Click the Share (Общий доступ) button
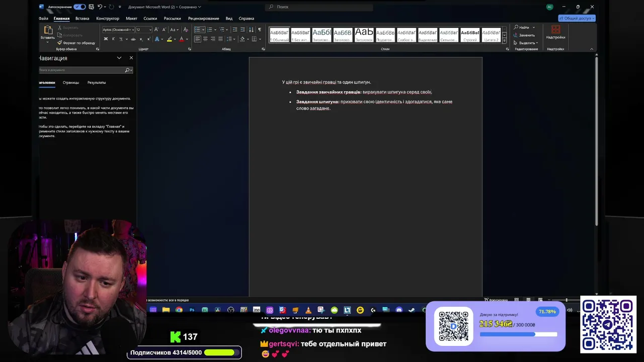644x362 pixels. click(x=577, y=18)
